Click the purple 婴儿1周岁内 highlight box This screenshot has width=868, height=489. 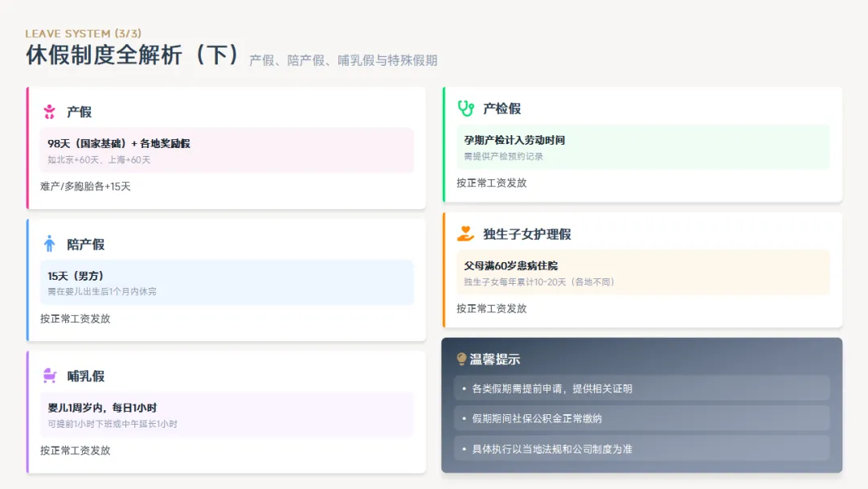coord(227,414)
